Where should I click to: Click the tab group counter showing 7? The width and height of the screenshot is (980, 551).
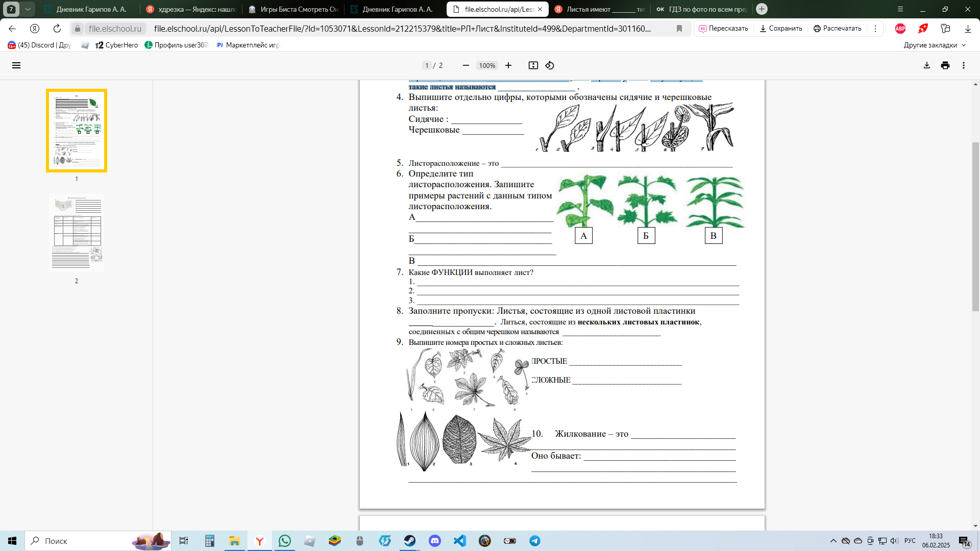coord(11,9)
